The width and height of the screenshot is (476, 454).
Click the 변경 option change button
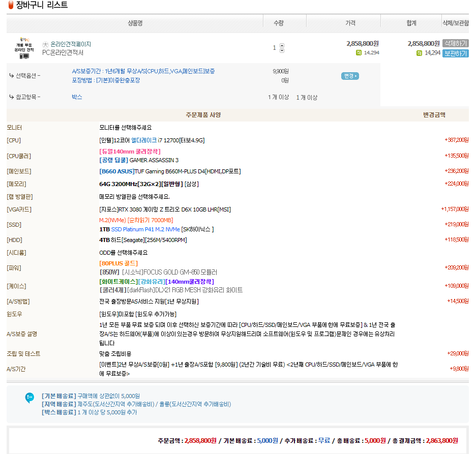(x=350, y=76)
